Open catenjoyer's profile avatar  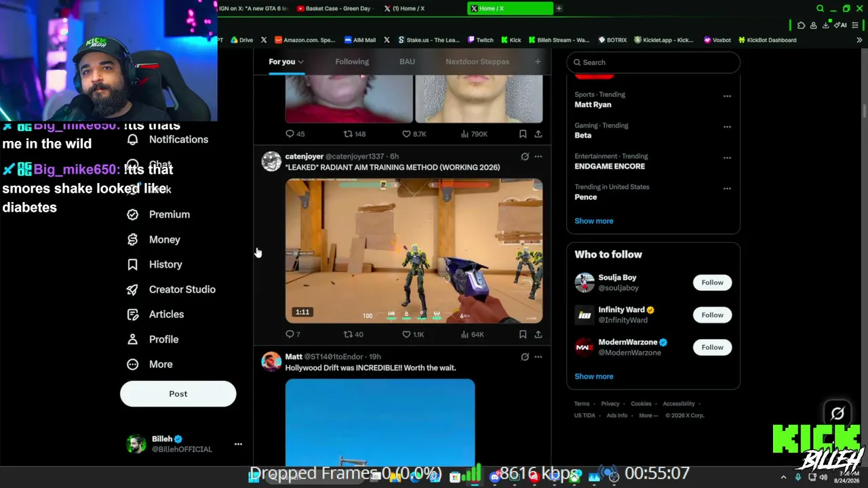tap(271, 161)
